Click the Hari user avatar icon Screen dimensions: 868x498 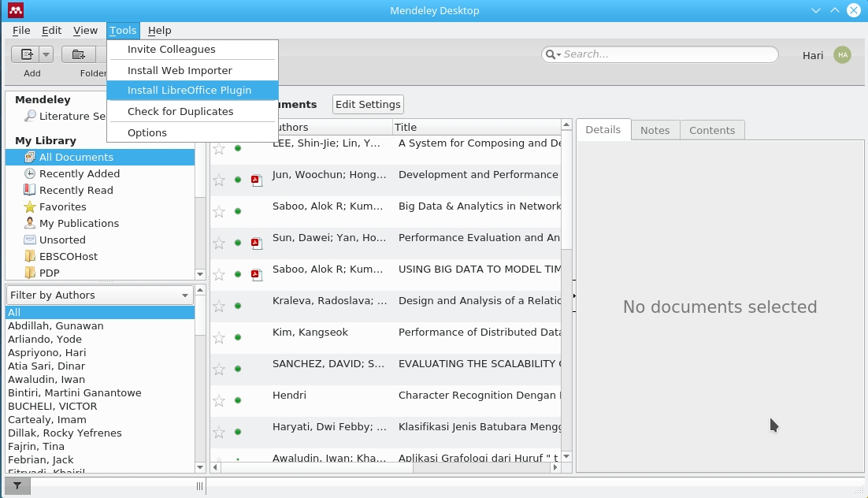(x=842, y=54)
